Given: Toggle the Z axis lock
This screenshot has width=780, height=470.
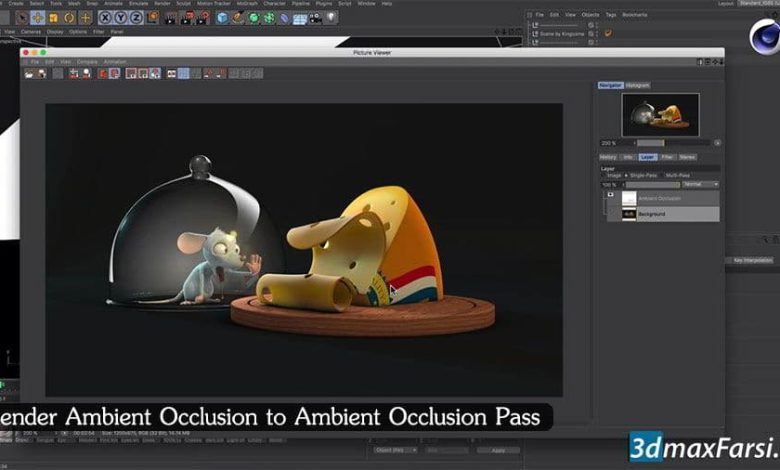Looking at the screenshot, I should 136,17.
